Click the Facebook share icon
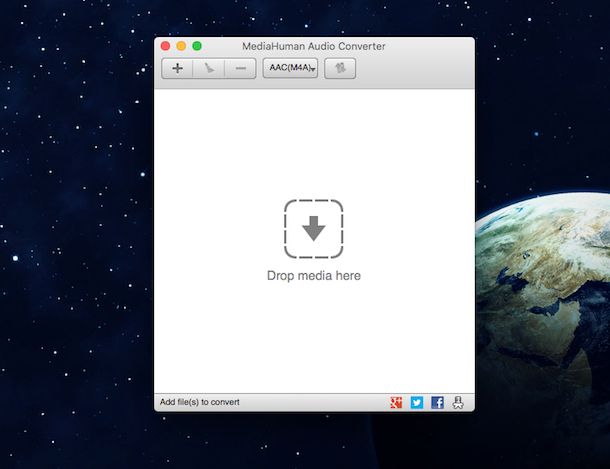Viewport: 610px width, 469px height. (437, 402)
